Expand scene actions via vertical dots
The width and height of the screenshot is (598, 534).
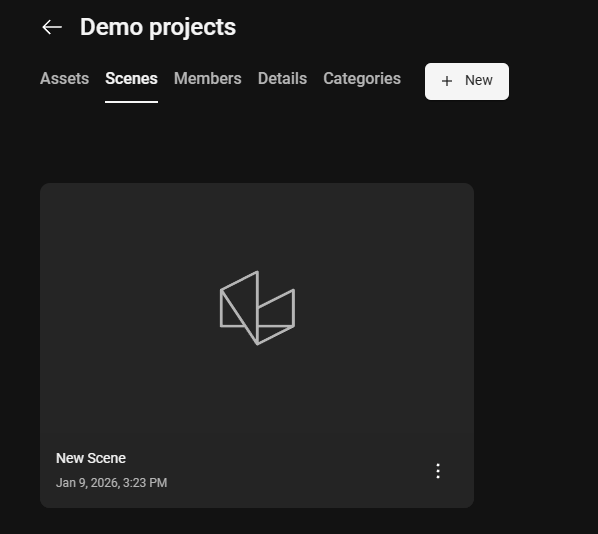coord(438,471)
